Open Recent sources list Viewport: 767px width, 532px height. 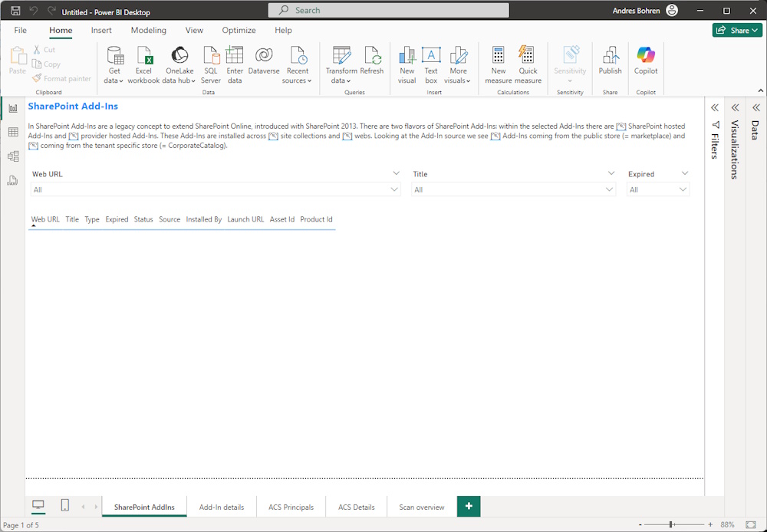click(x=297, y=65)
